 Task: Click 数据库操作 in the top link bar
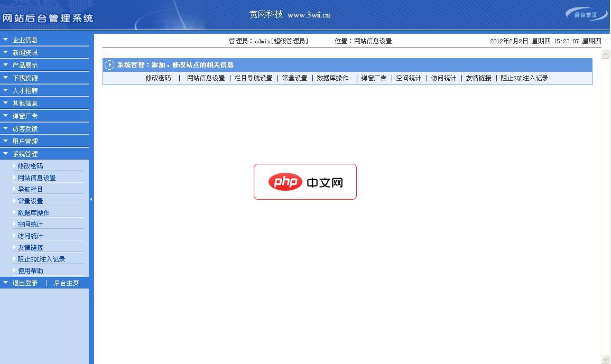tap(332, 78)
